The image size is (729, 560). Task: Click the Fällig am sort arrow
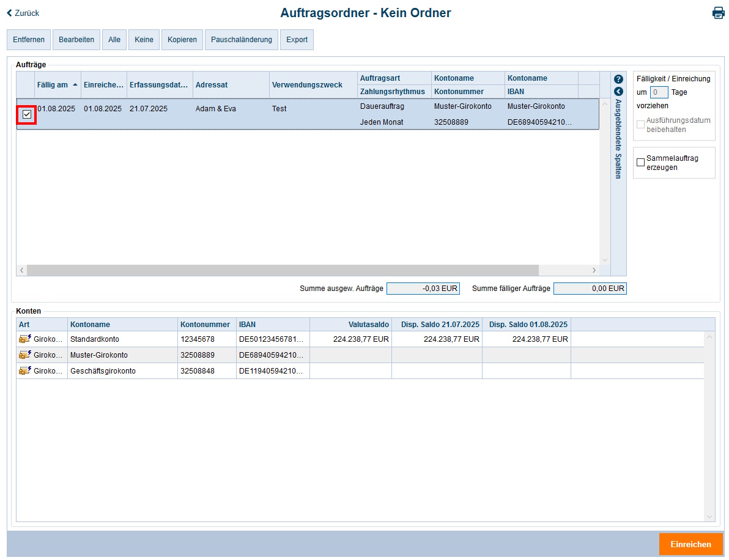(x=75, y=85)
